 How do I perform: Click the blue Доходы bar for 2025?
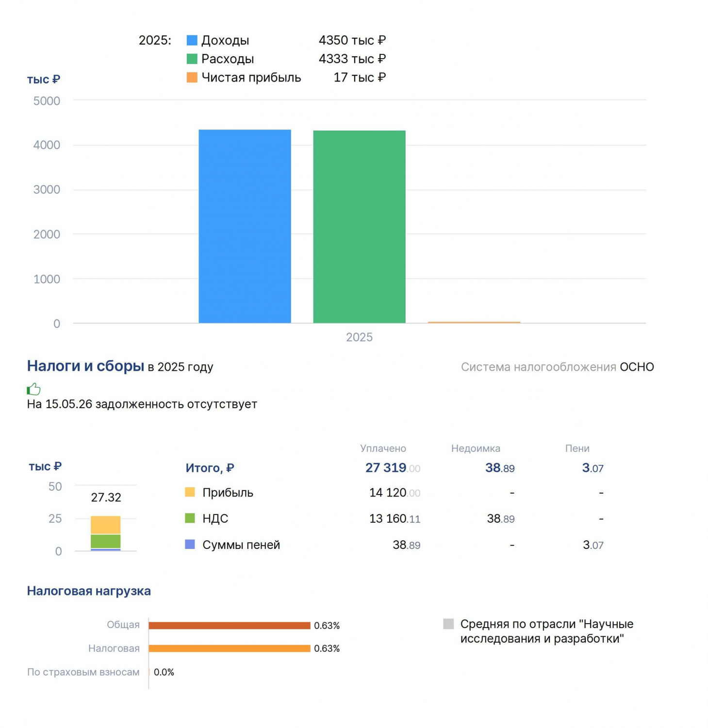coord(245,226)
